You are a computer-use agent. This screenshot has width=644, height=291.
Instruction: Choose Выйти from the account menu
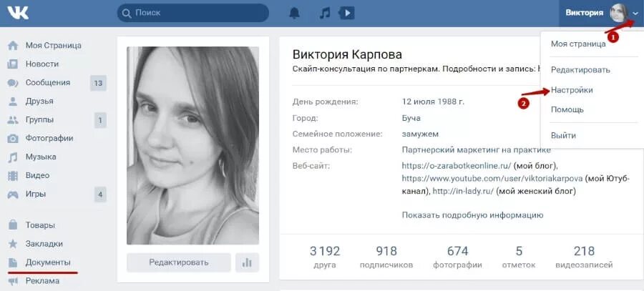click(564, 135)
